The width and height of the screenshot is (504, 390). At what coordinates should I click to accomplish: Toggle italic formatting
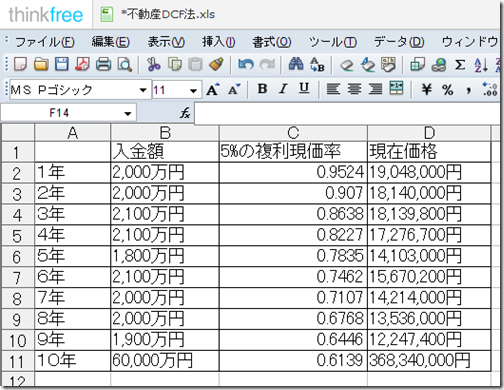(x=283, y=89)
